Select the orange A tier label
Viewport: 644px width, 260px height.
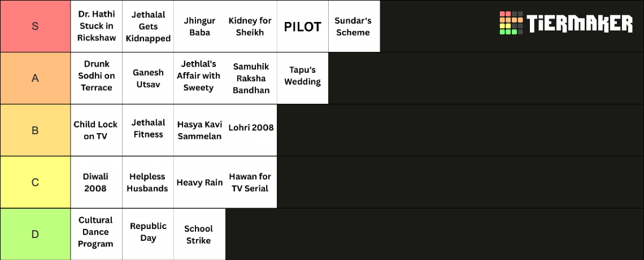[x=36, y=78]
